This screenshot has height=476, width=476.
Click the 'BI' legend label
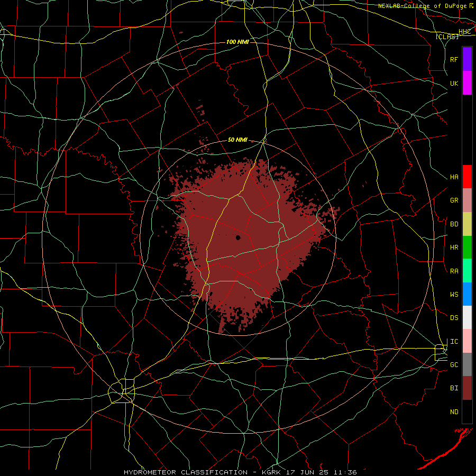point(454,388)
